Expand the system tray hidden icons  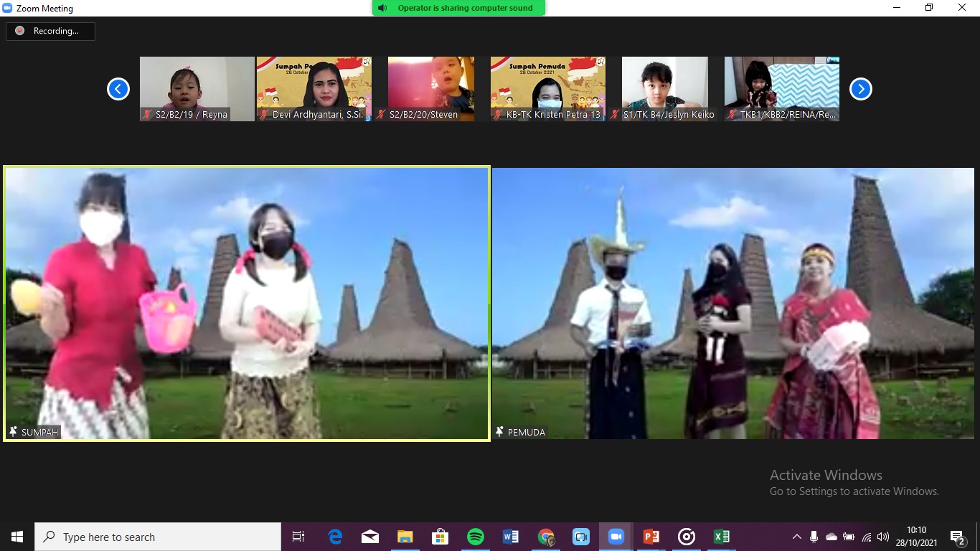click(796, 537)
